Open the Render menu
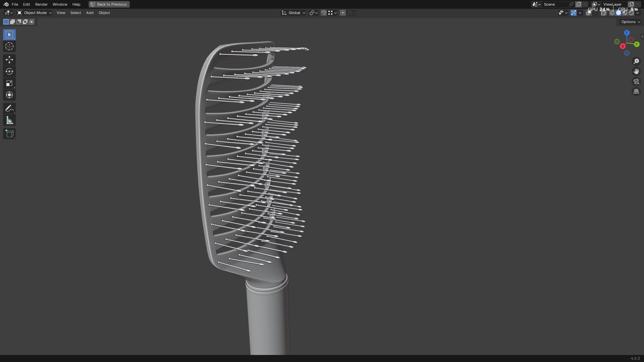This screenshot has height=362, width=644. (x=41, y=4)
